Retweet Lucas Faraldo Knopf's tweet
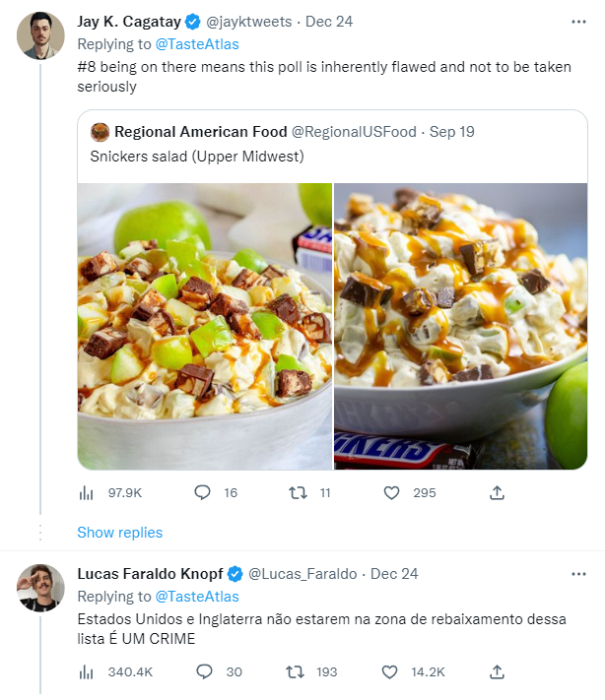The width and height of the screenshot is (605, 700). pos(295,671)
